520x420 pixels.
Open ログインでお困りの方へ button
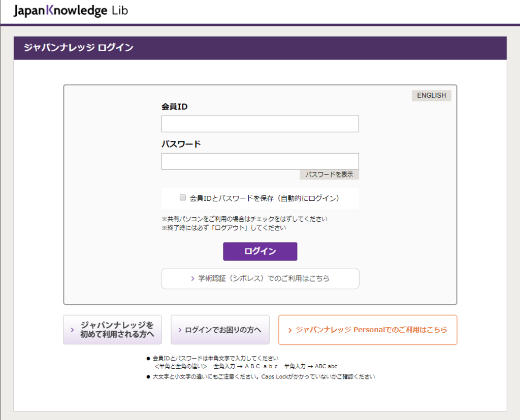220,330
